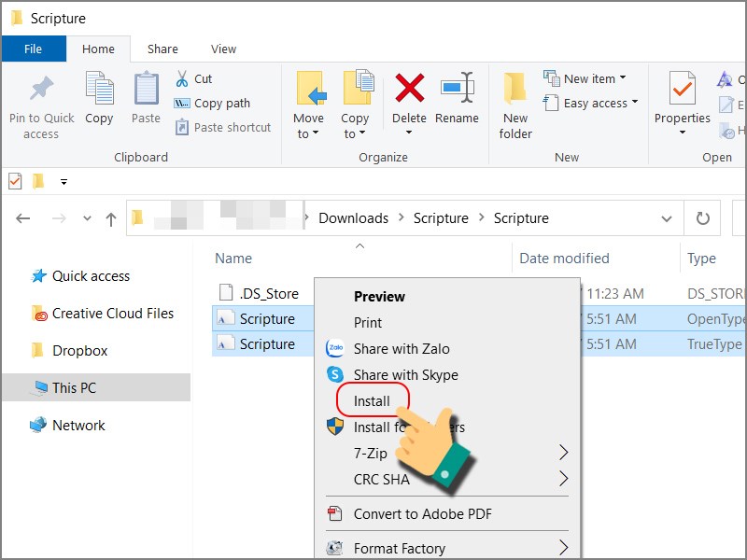This screenshot has width=747, height=560.
Task: Select Creative Cloud Files in the sidebar
Action: point(102,314)
